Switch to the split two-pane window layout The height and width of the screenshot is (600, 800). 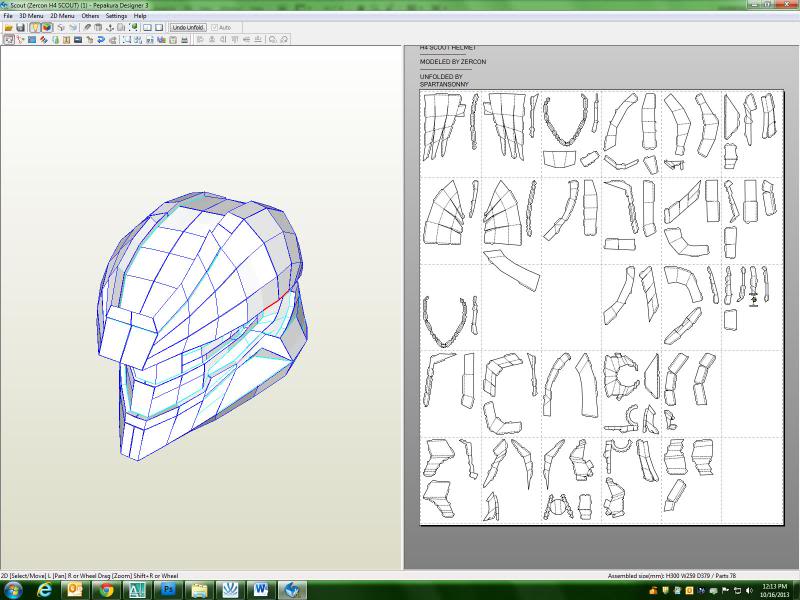[147, 28]
